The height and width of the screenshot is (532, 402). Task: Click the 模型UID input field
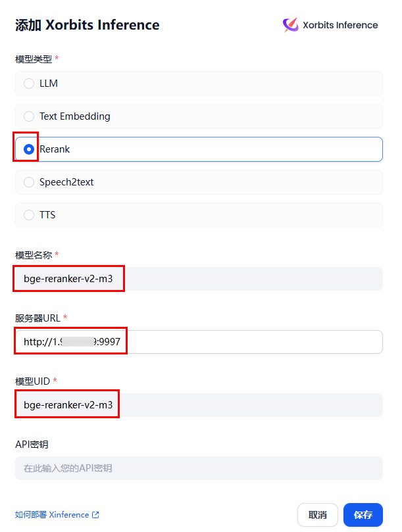pos(199,405)
